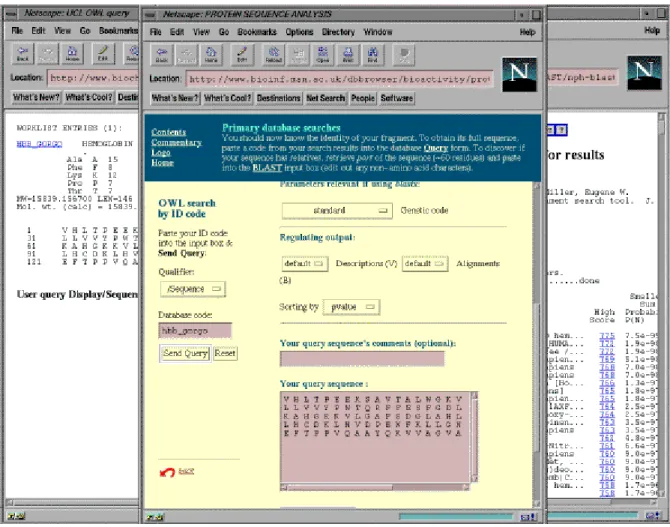Follow the BLAST link in the header text
Viewport: 670px width, 527px height.
pyautogui.click(x=267, y=168)
